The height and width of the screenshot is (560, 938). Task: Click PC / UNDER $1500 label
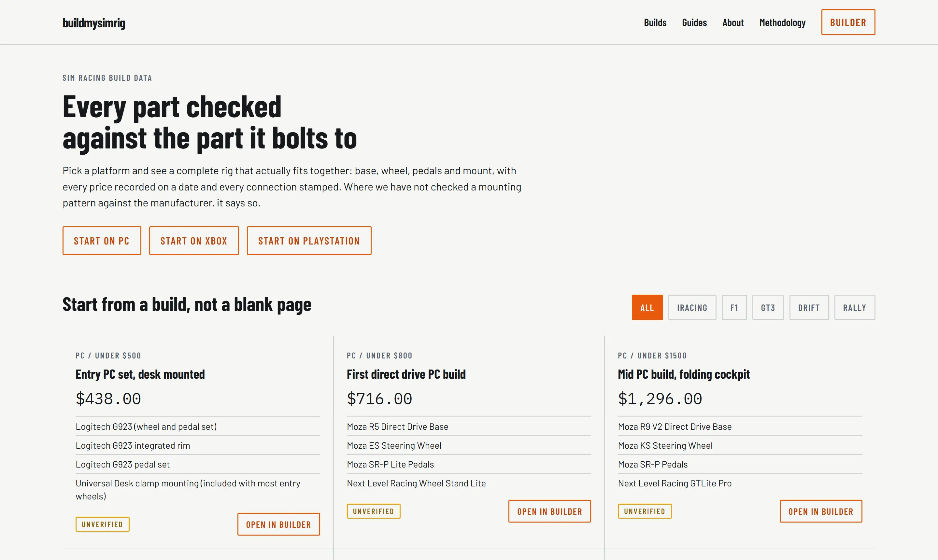[652, 356]
